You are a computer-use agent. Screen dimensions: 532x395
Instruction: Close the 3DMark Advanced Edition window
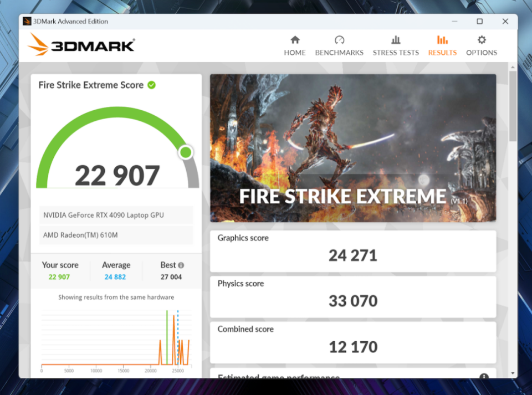(505, 22)
